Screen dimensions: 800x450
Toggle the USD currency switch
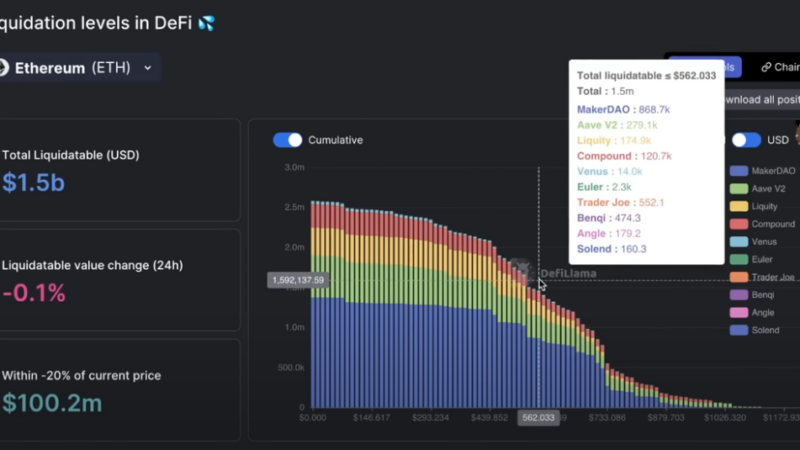tap(746, 140)
